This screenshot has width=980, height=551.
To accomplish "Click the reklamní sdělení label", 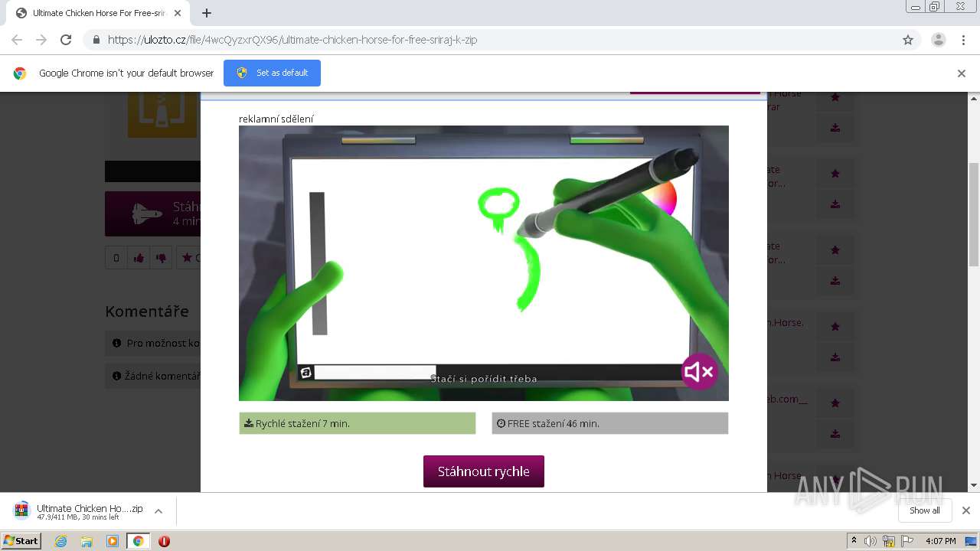I will (x=276, y=119).
